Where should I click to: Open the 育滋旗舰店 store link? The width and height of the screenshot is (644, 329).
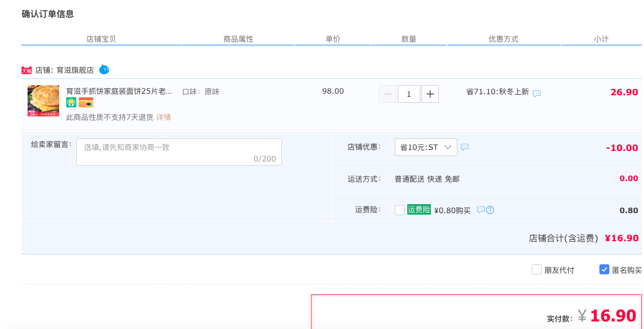coord(75,70)
